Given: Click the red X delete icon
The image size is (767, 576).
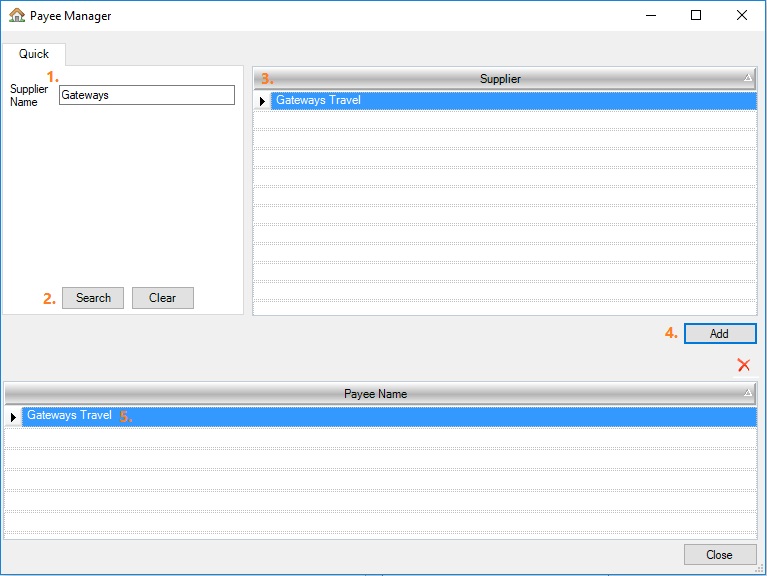Looking at the screenshot, I should pyautogui.click(x=743, y=366).
